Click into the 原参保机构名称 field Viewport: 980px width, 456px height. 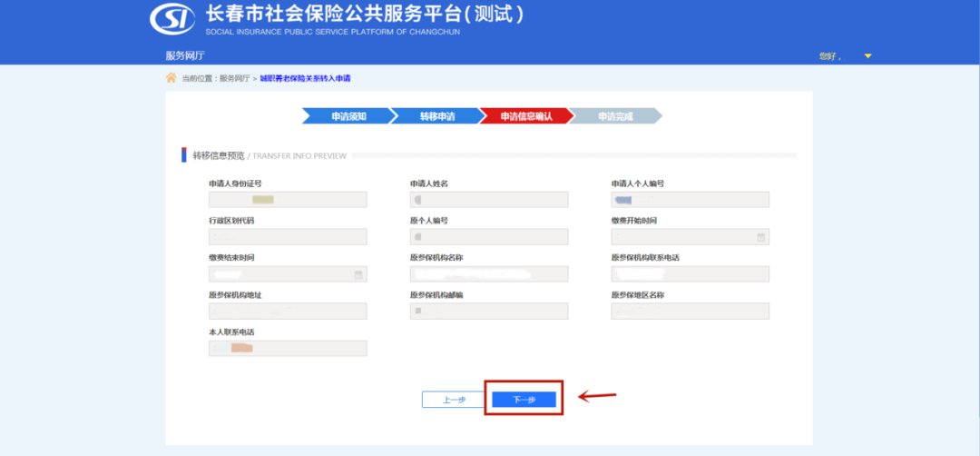(489, 274)
